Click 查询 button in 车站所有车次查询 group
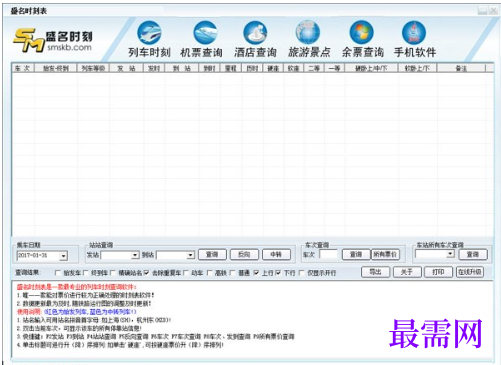 pyautogui.click(x=473, y=255)
